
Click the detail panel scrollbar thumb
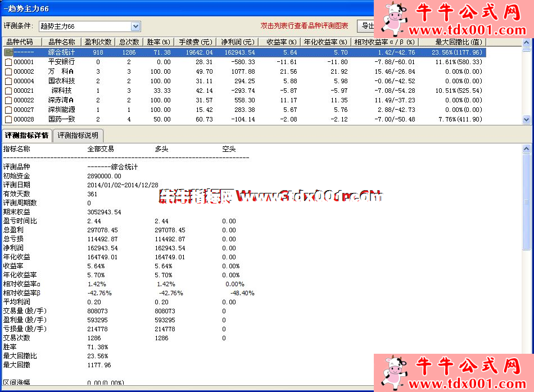click(x=526, y=202)
